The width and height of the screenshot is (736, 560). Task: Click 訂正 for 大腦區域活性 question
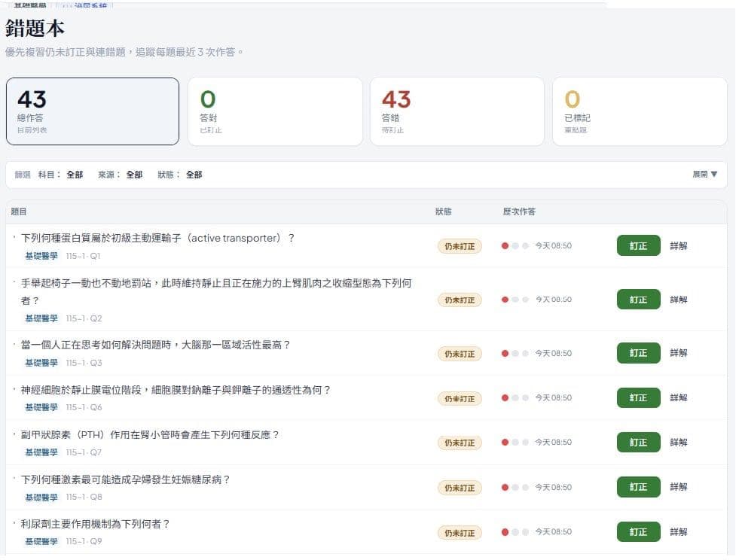point(638,353)
